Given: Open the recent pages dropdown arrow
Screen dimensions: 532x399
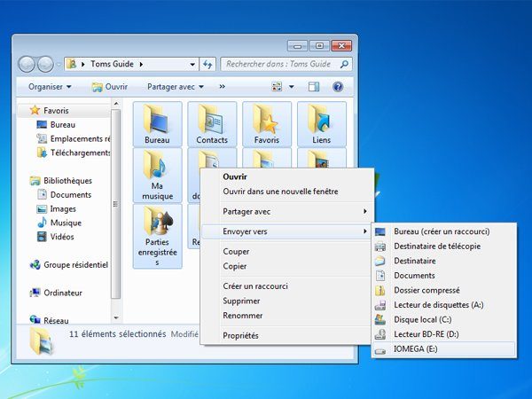Looking at the screenshot, I should pyautogui.click(x=58, y=64).
